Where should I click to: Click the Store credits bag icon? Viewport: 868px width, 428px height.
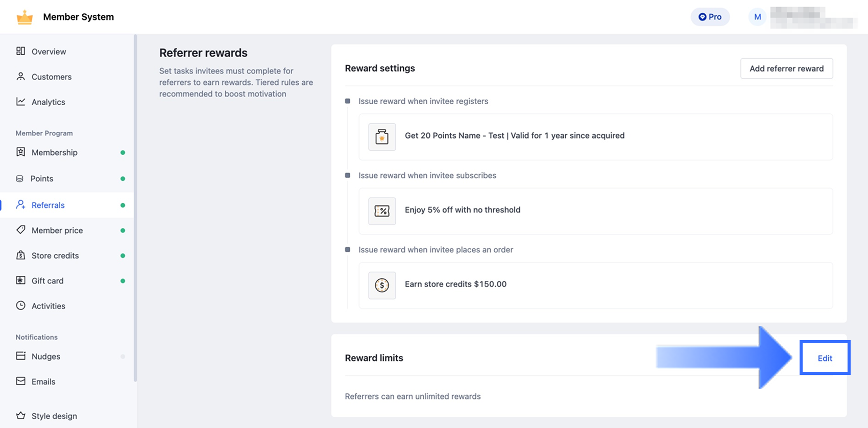click(x=20, y=255)
